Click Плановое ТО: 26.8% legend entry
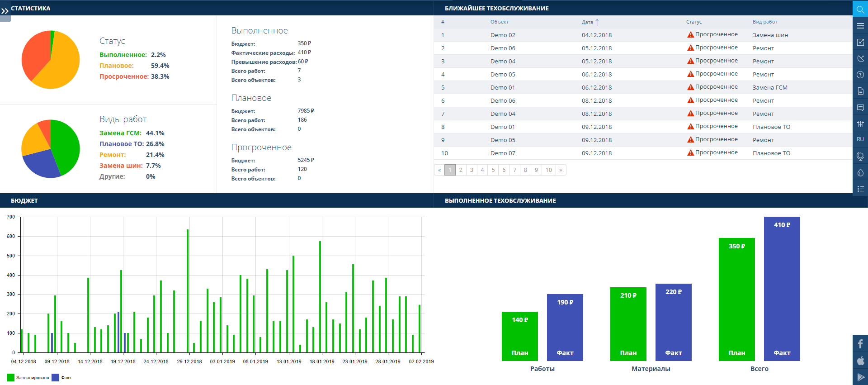Screen dimensions: 868x385 pyautogui.click(x=132, y=144)
